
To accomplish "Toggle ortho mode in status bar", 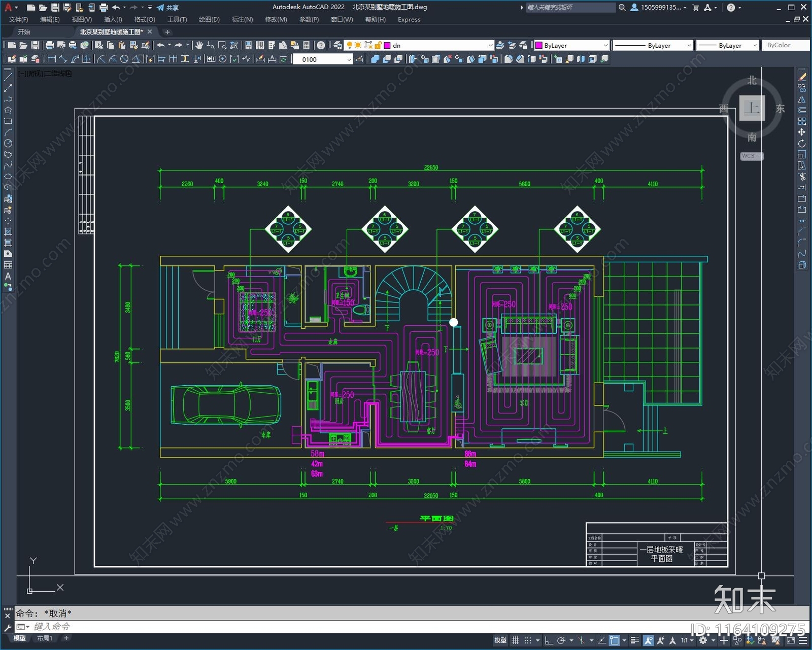I will coord(549,640).
